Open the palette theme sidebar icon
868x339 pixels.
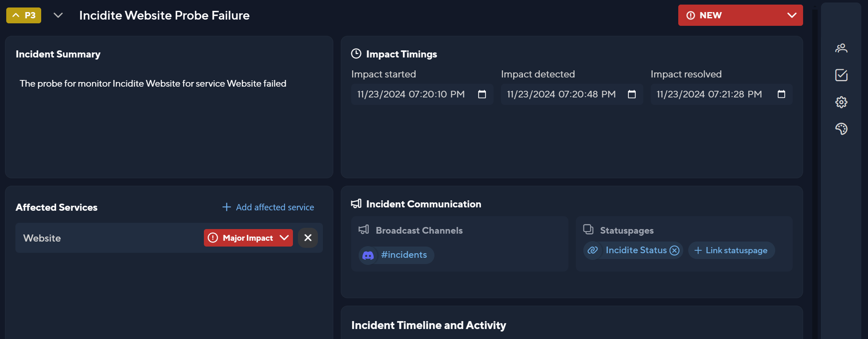pyautogui.click(x=841, y=129)
